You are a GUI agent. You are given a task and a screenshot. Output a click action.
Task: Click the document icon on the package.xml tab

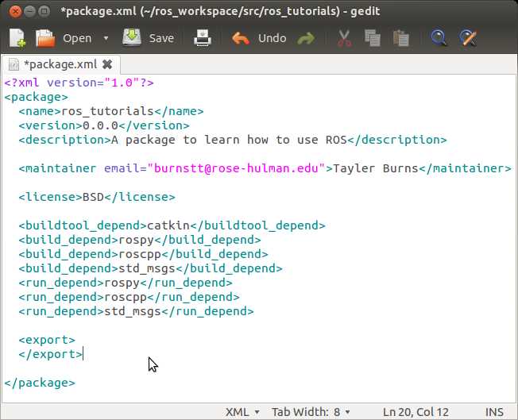14,64
